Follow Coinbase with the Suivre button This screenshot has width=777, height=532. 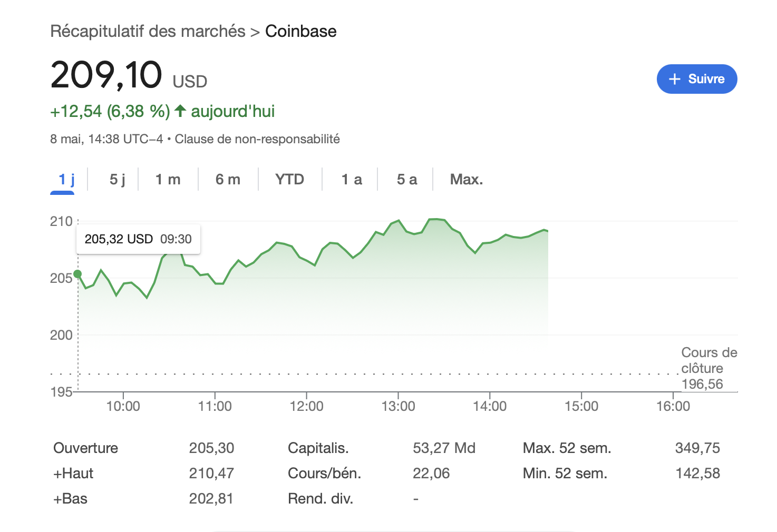pyautogui.click(x=696, y=79)
